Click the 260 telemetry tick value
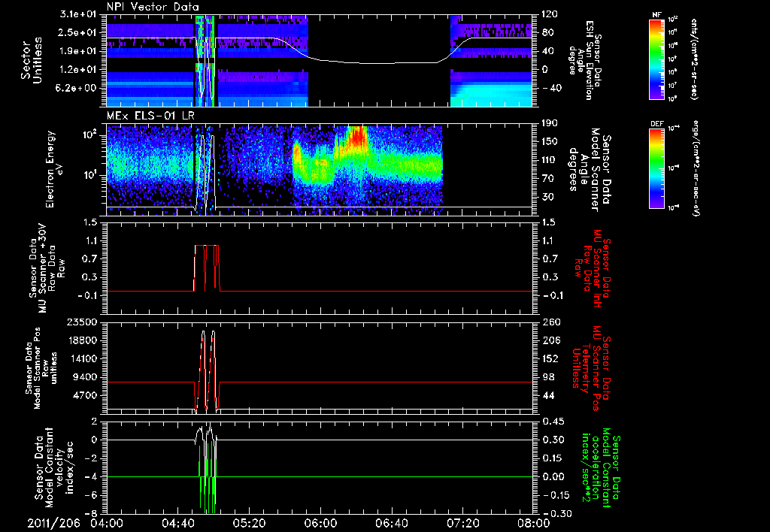Screen dimensions: 770x532 point(552,322)
